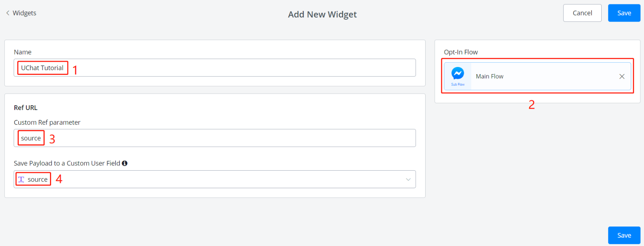Click into the Name input field

[240, 68]
